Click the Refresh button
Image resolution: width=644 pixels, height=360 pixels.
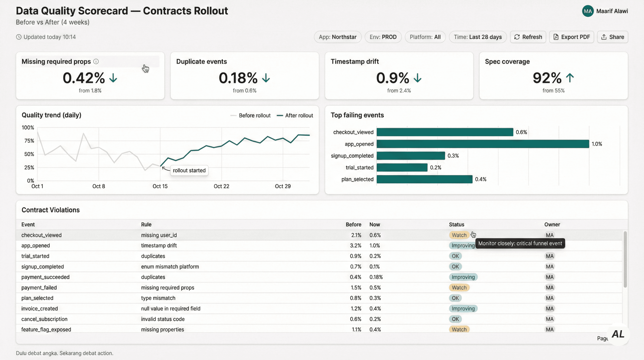coord(528,37)
